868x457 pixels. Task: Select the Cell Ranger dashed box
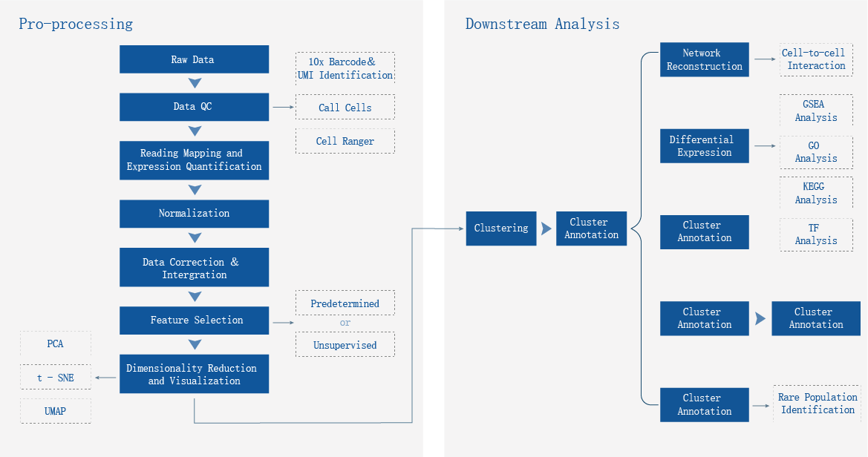click(345, 141)
